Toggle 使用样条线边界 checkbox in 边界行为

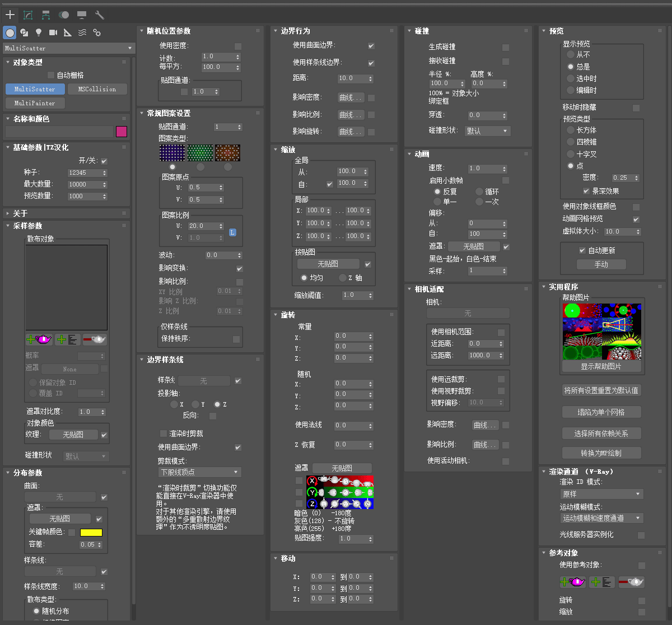point(371,63)
